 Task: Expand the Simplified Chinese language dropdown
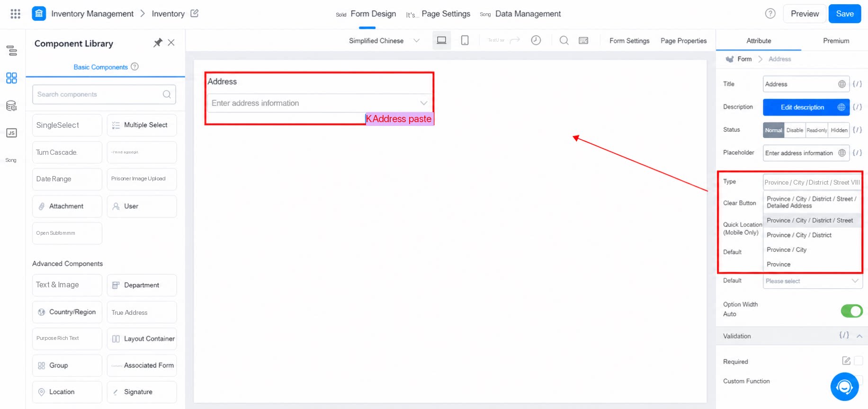click(x=384, y=41)
